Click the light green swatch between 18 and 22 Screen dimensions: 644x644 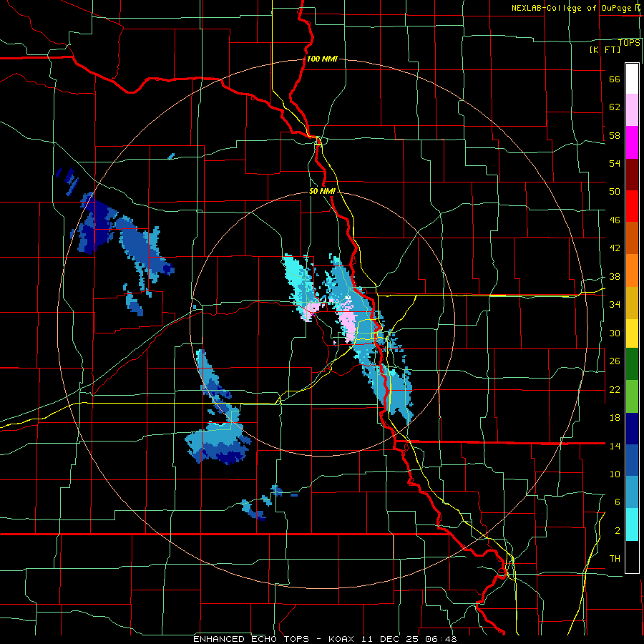pyautogui.click(x=632, y=396)
